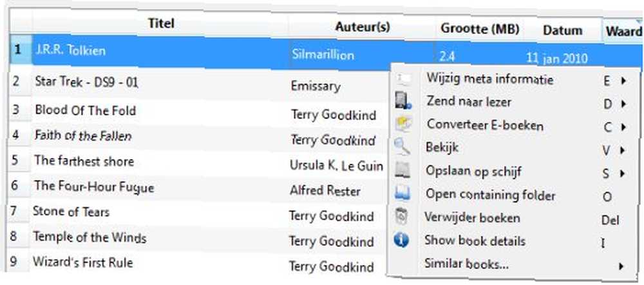Click the Grootte (MB) column header
The width and height of the screenshot is (644, 285).
480,29
